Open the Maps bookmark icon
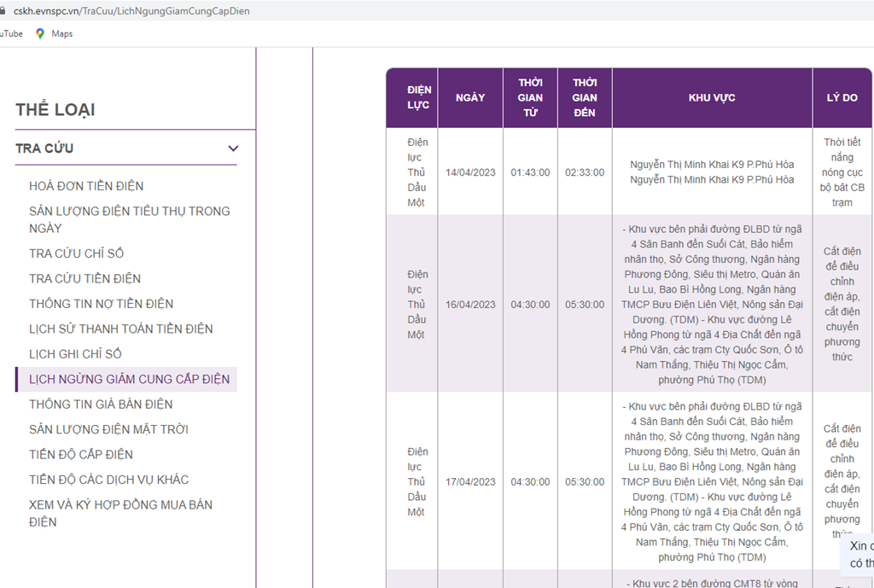 click(40, 33)
